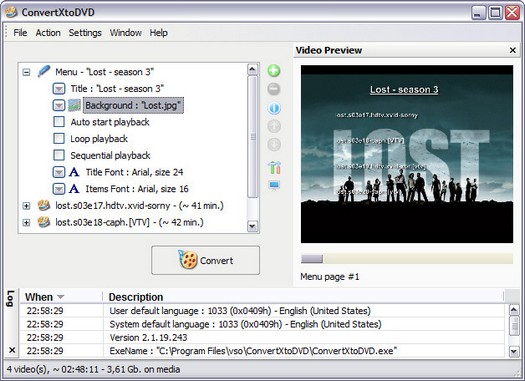Select Title Font : Arial, size 24
Screen dimensions: 525x381
point(134,172)
